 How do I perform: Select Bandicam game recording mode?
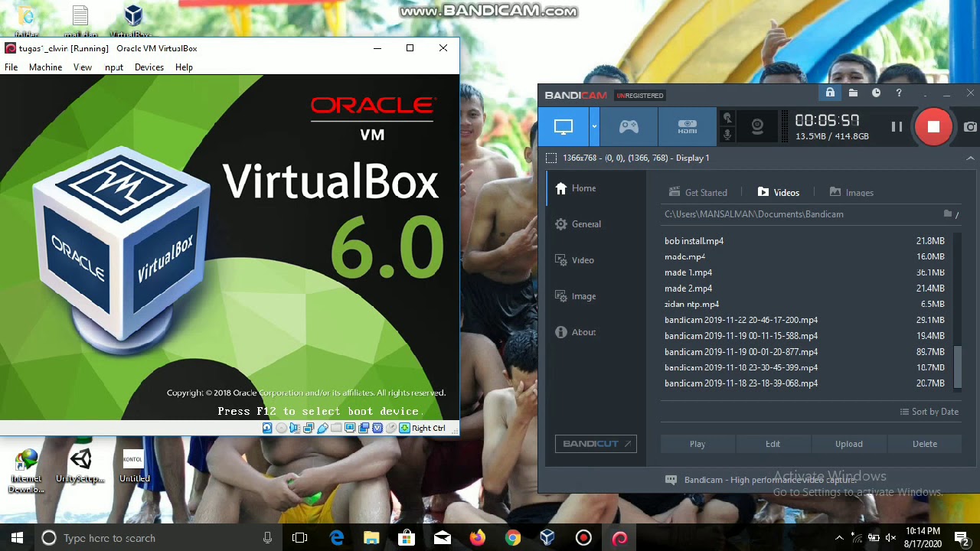tap(629, 127)
